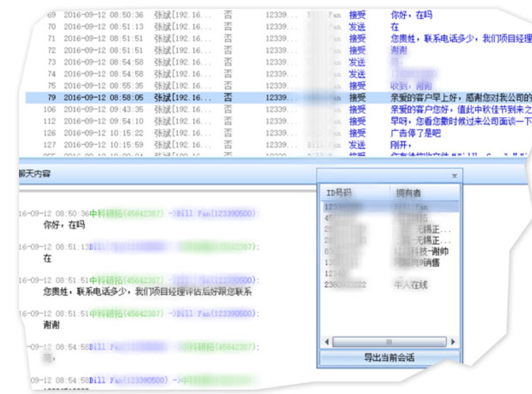Click the ID号码 column header

point(355,193)
